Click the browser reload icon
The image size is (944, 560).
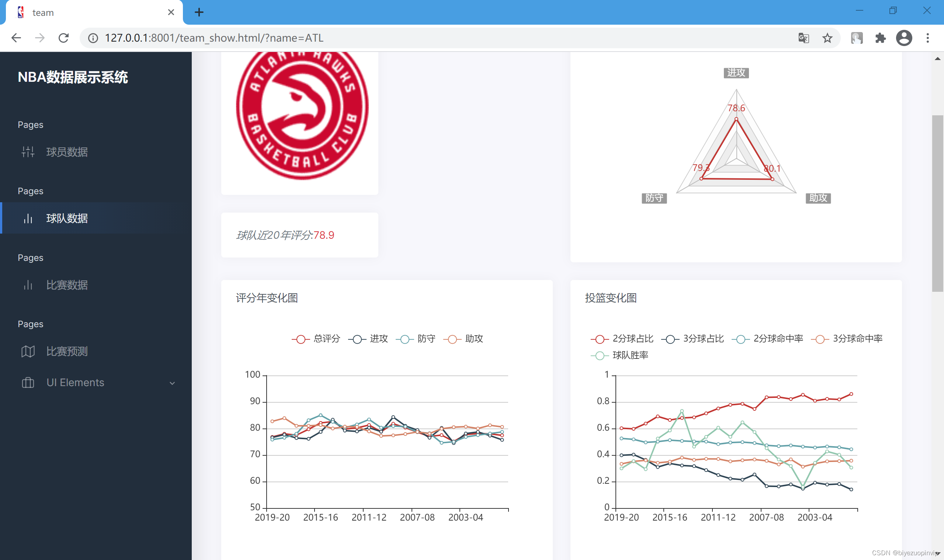pos(63,38)
